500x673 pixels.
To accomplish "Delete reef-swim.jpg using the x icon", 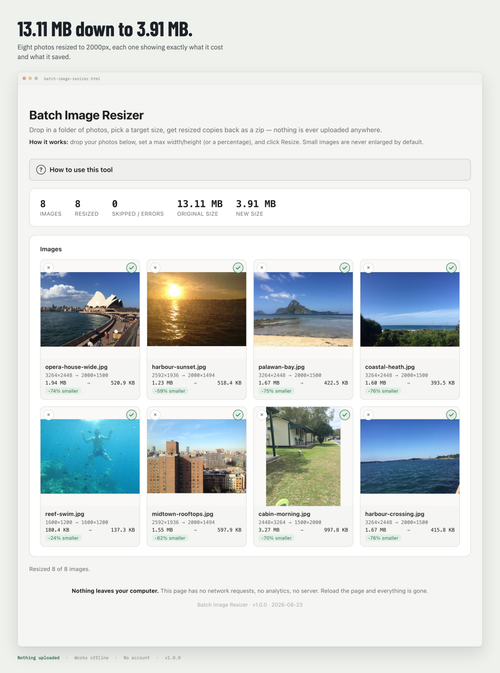I will [48, 415].
